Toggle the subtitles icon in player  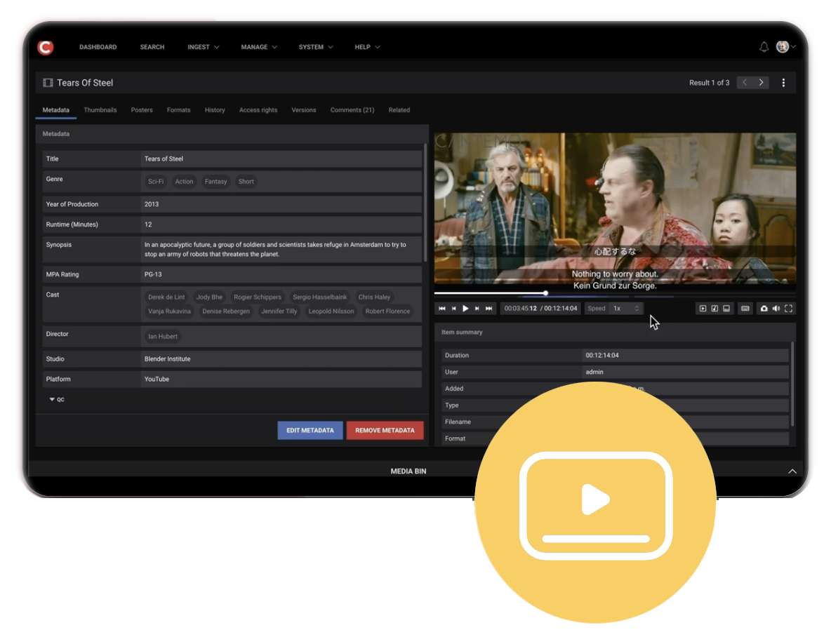[x=745, y=308]
